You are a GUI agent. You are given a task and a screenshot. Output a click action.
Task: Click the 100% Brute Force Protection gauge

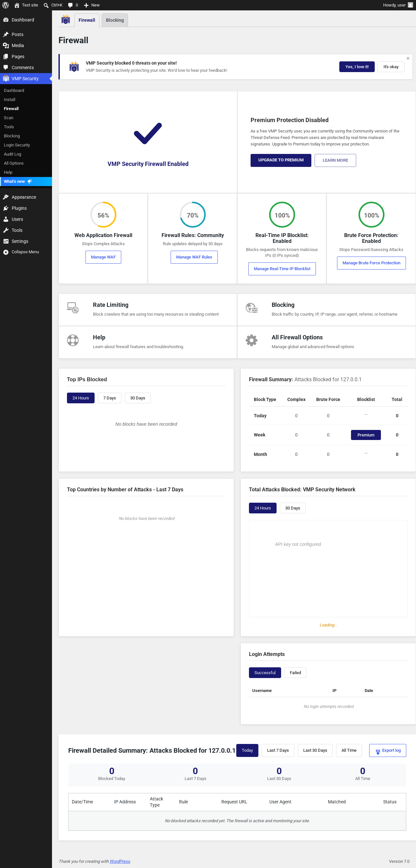[371, 215]
